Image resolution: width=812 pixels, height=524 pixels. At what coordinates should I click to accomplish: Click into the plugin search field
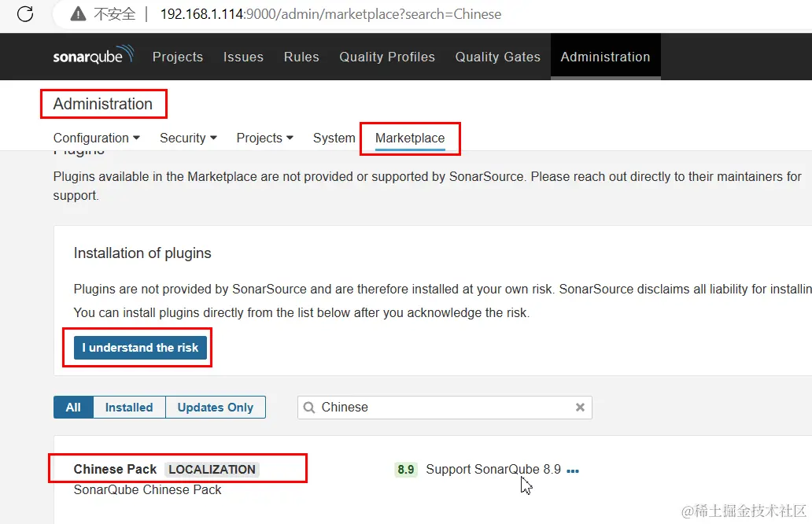coord(445,408)
